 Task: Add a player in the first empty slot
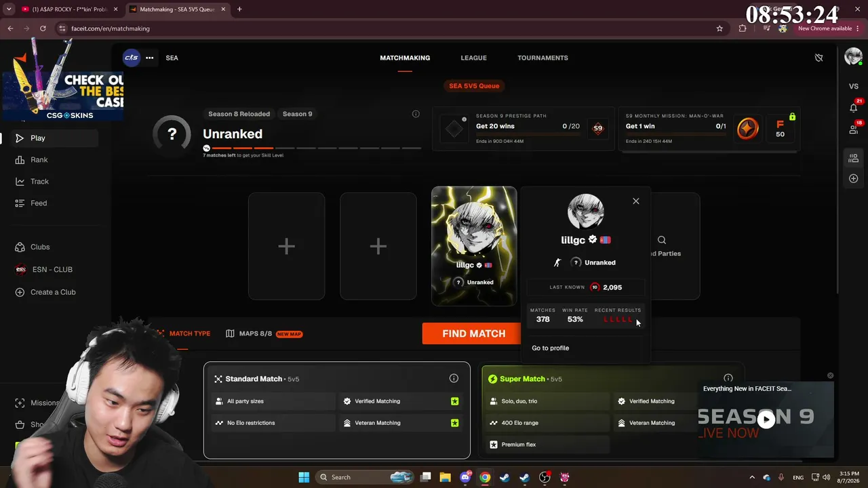point(286,246)
